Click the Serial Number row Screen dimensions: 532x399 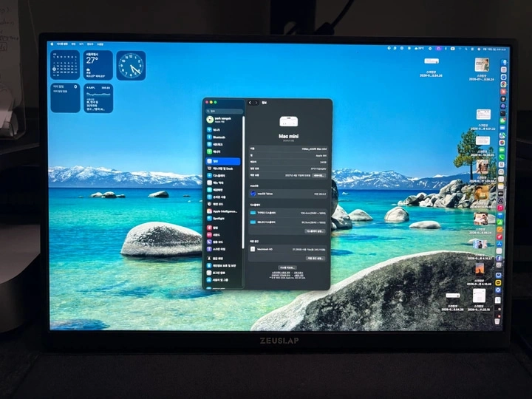pyautogui.click(x=288, y=168)
